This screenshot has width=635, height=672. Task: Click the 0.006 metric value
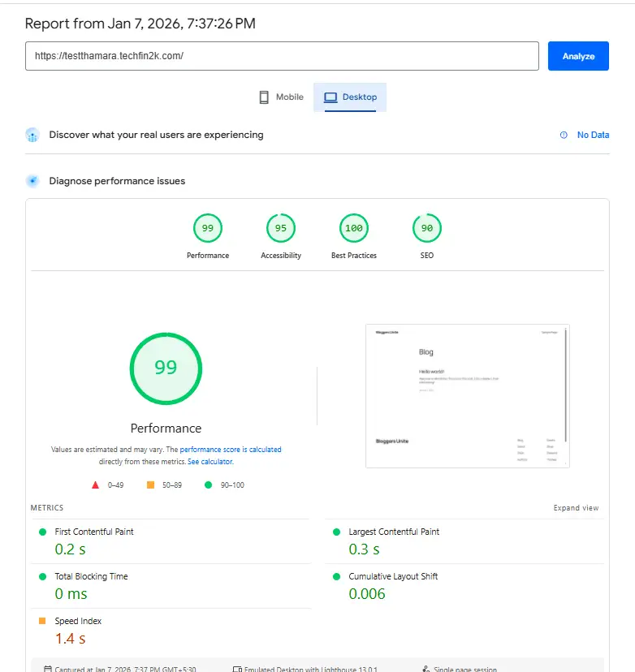tap(367, 594)
